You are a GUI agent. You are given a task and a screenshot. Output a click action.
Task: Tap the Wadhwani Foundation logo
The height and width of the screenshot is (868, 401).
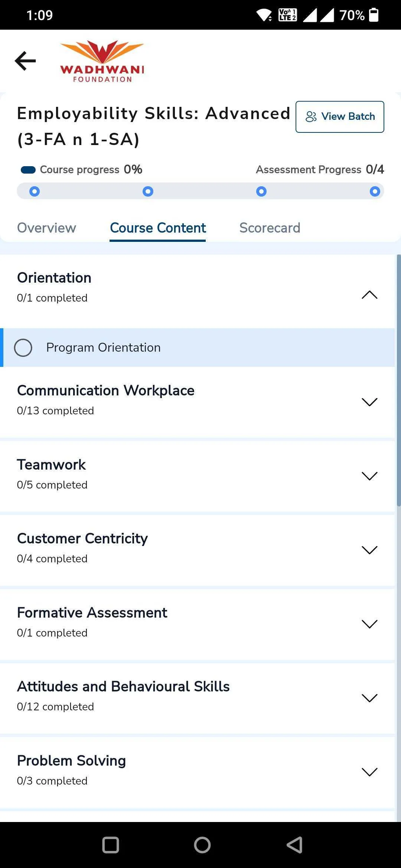pos(102,61)
